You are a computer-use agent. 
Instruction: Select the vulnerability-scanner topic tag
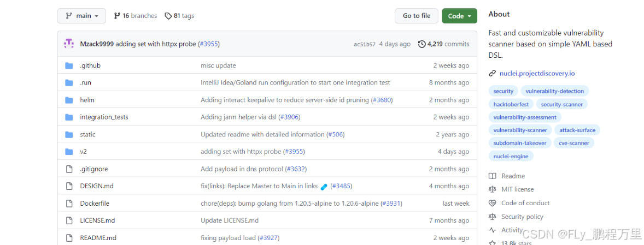(x=520, y=130)
